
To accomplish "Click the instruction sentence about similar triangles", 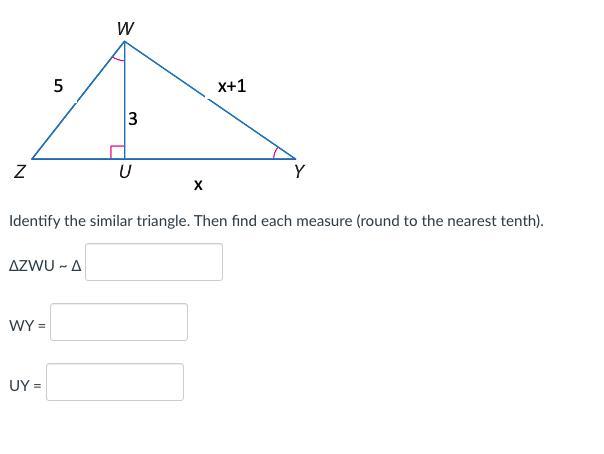I will [276, 221].
